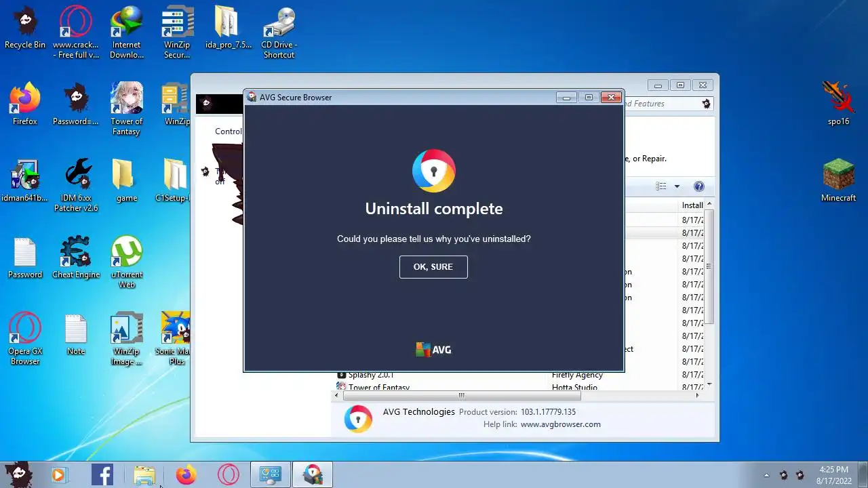
Task: Launch Cheat Engine from desktop
Action: tap(76, 258)
